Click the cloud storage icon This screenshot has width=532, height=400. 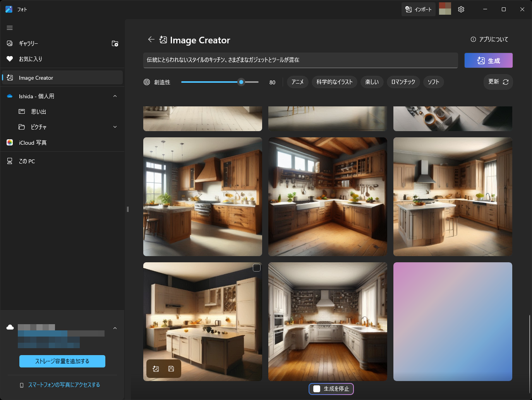10,327
